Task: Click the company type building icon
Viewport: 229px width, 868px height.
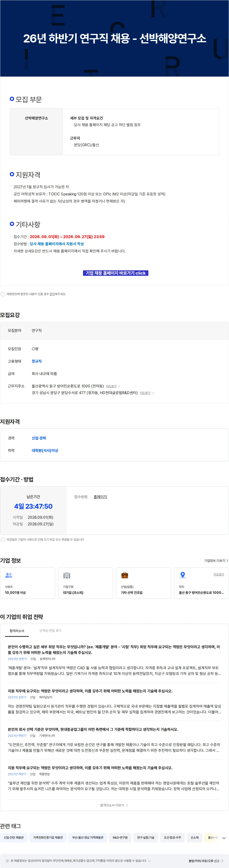Action: 67,575
